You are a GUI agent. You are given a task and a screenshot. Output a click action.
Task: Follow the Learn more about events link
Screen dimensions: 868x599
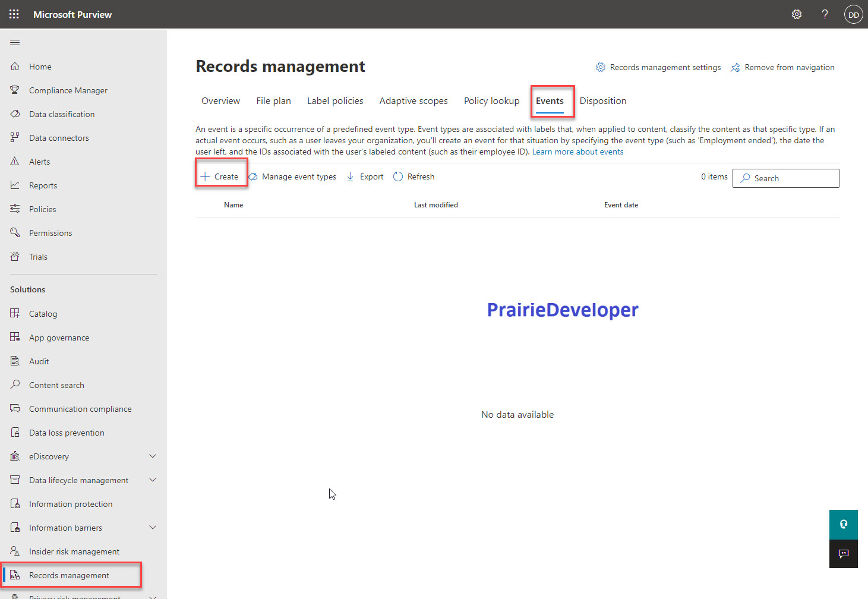point(578,152)
